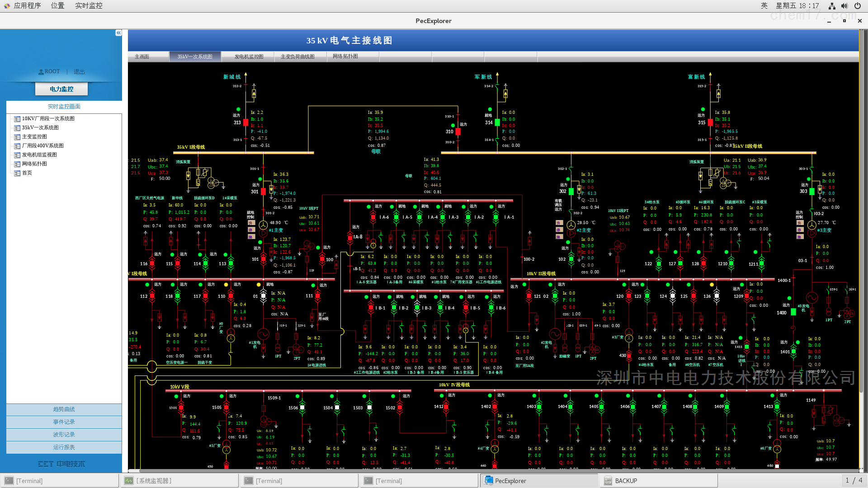Viewport: 868px width, 488px height.
Task: Click the 退出 logout link
Action: [79, 72]
